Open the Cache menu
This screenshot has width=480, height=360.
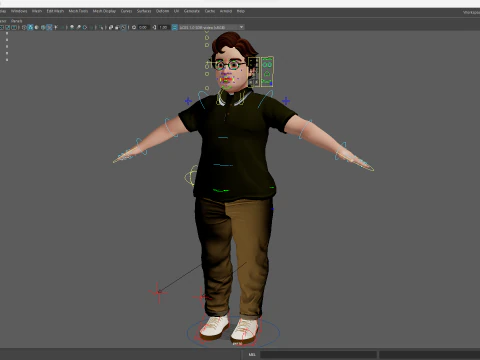pyautogui.click(x=210, y=11)
